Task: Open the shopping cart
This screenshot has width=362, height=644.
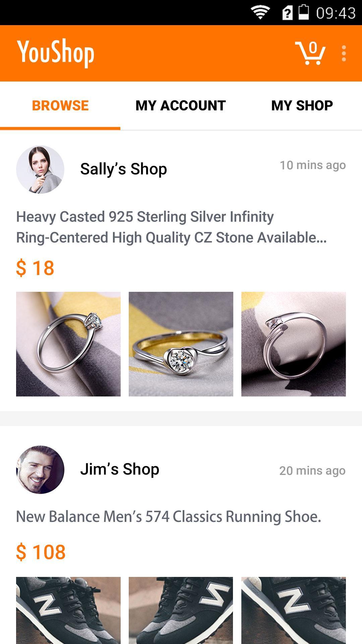Action: pos(310,53)
